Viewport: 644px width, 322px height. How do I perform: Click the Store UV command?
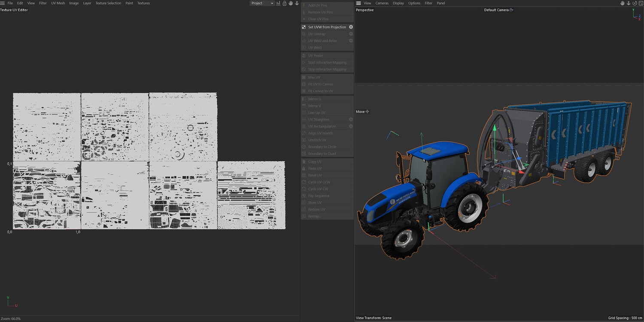(x=327, y=203)
